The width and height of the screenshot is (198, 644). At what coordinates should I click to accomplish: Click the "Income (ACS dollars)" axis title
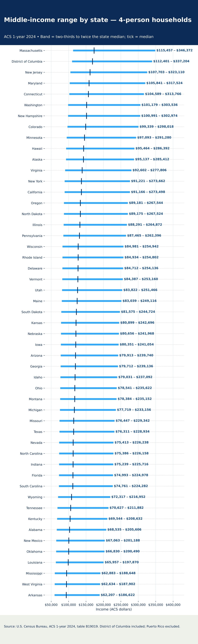pos(114,609)
